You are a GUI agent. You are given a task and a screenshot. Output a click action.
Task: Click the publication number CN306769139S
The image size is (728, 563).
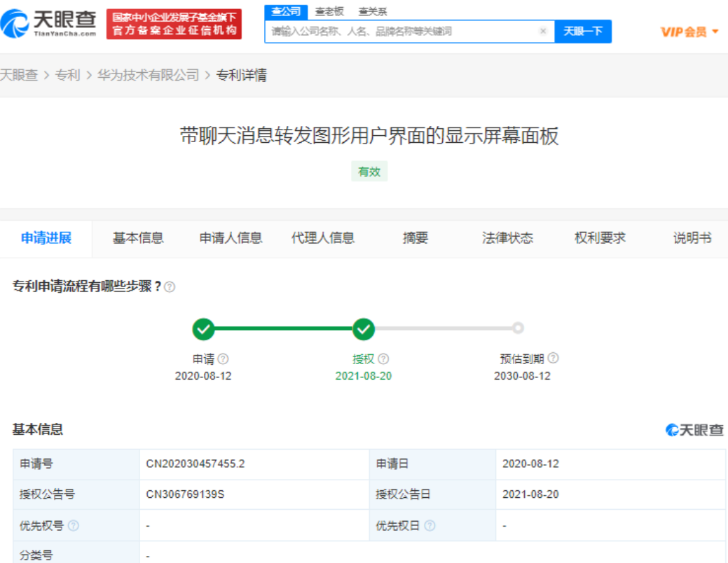185,494
